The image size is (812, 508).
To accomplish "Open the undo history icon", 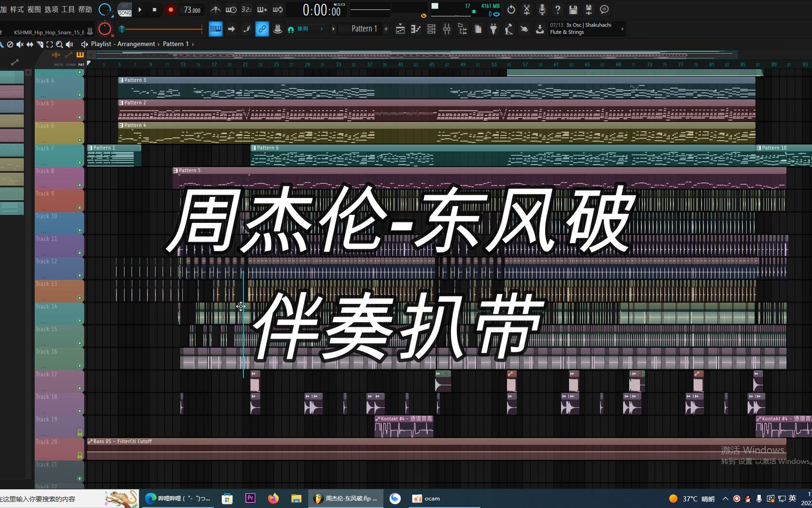I will (x=511, y=9).
